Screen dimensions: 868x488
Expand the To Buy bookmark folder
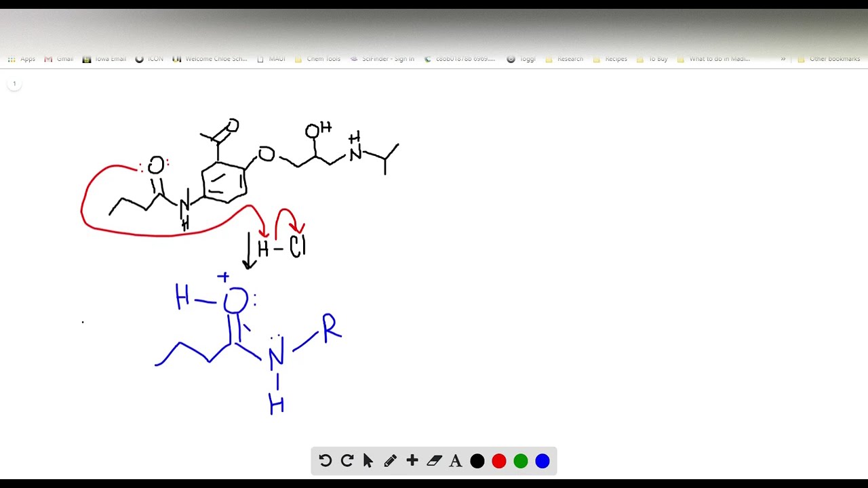pos(652,59)
